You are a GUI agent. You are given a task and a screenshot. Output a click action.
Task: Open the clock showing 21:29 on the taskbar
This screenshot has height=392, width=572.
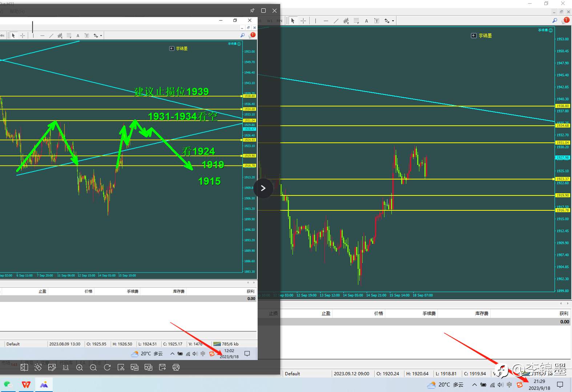539,384
